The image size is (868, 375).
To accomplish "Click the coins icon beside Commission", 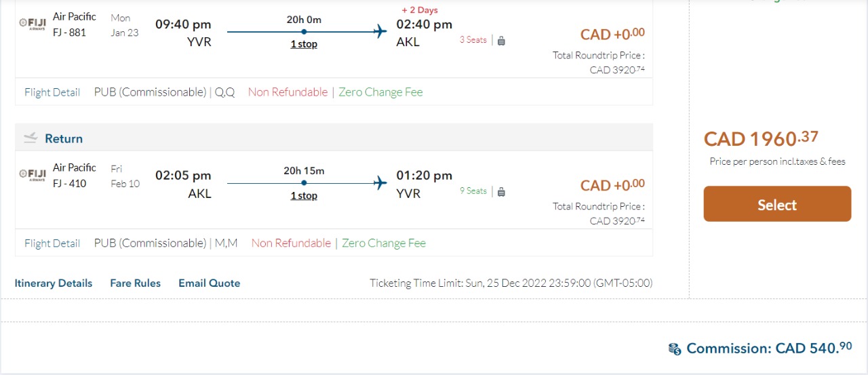I will coord(675,349).
